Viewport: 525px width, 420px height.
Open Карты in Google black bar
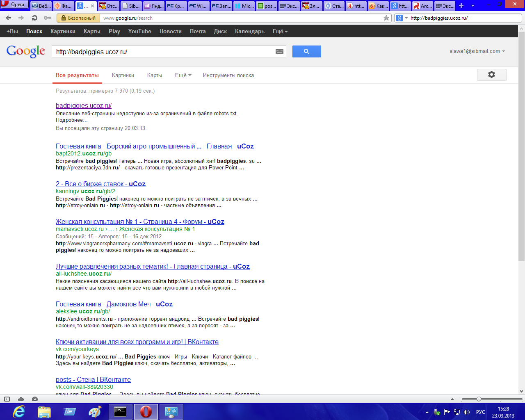pyautogui.click(x=92, y=31)
